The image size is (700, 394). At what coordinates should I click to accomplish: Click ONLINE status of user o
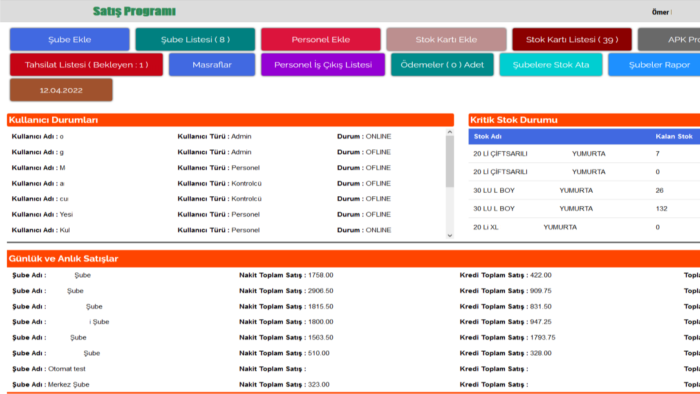(378, 137)
